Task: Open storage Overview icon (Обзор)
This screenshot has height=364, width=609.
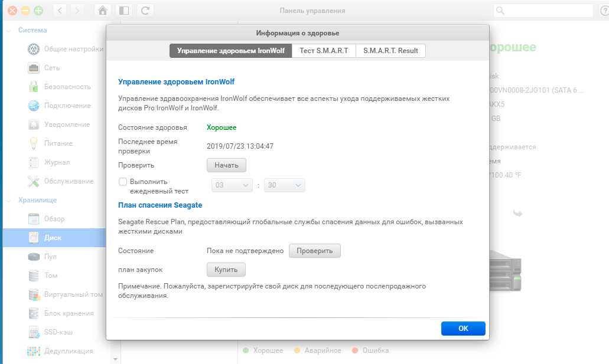Action: [x=34, y=219]
